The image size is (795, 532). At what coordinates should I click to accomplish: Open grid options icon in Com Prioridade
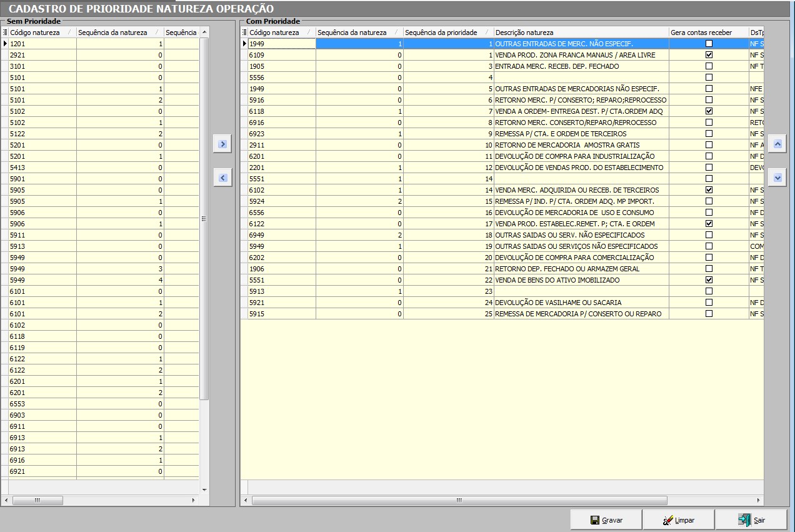pos(244,33)
